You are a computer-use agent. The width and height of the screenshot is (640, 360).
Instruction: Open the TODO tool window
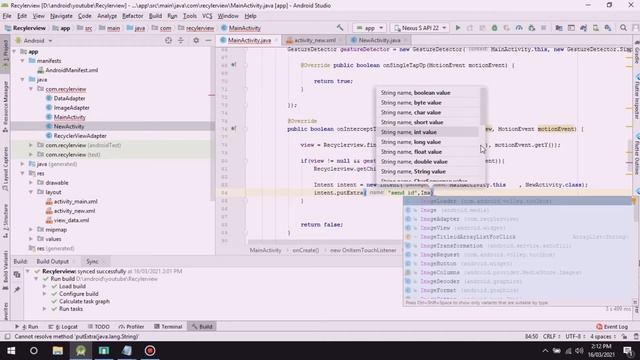point(99,327)
